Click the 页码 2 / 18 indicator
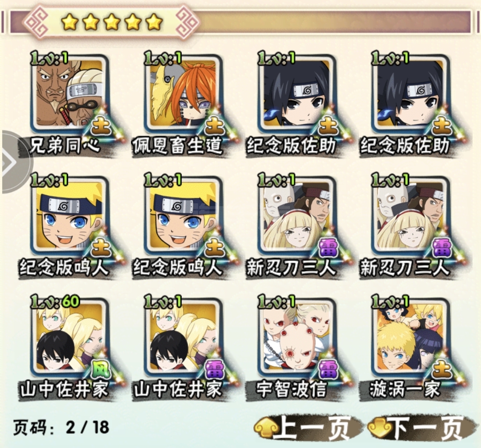Screen dimensions: 481x448 tap(61, 427)
